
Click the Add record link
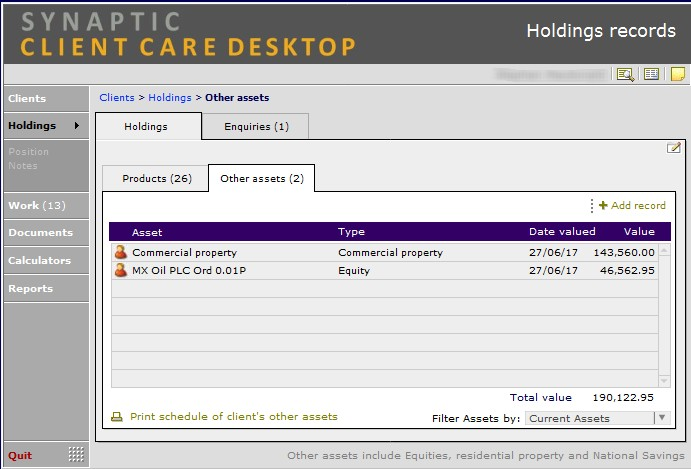point(638,205)
